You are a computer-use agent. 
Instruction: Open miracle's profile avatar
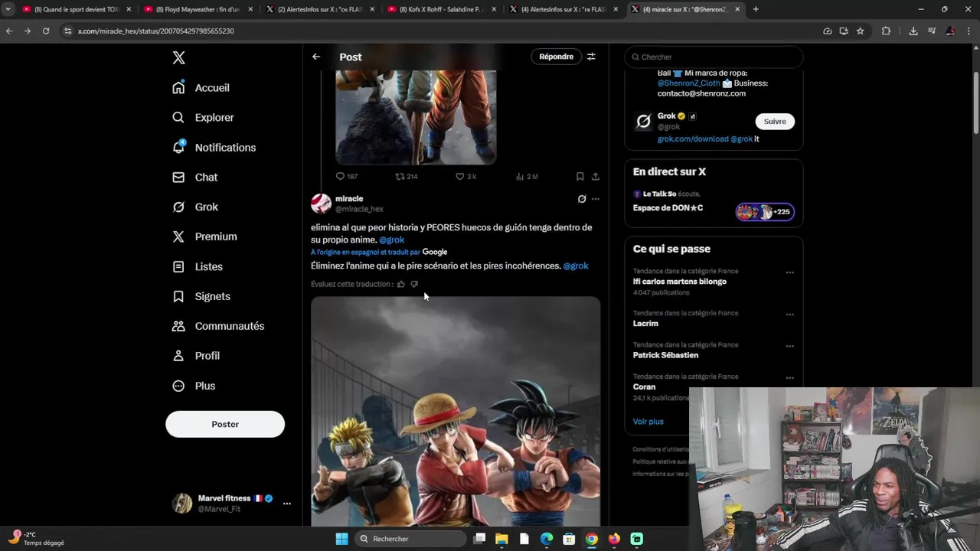[x=321, y=204]
